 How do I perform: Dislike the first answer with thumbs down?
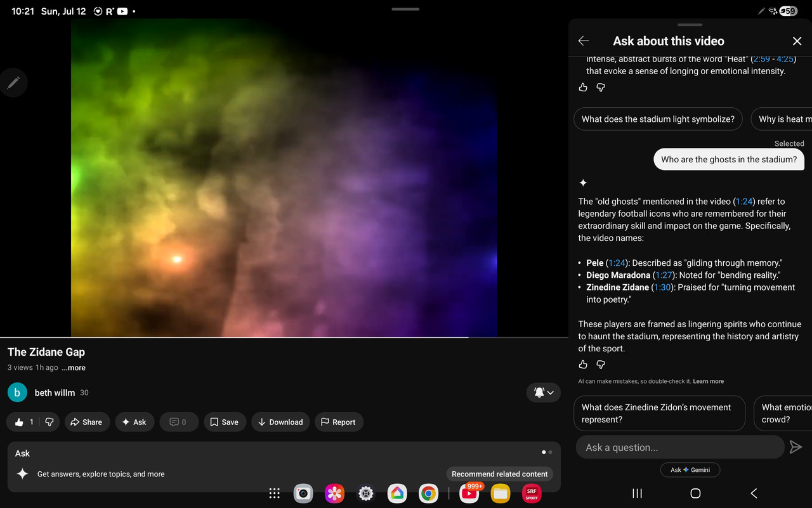pos(601,88)
